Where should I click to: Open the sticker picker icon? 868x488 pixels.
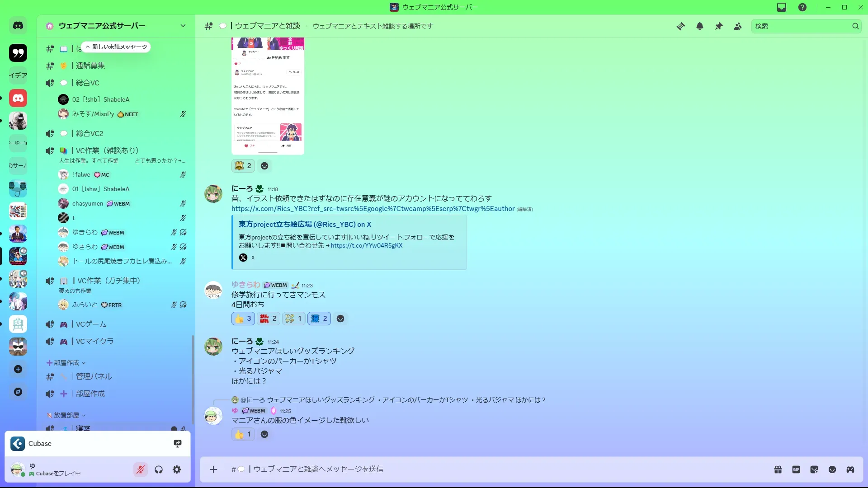[x=814, y=469]
